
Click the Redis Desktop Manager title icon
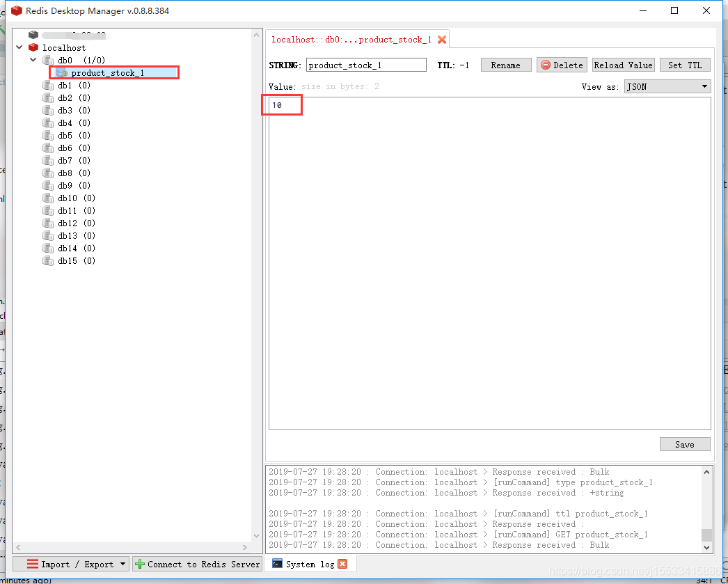[17, 10]
